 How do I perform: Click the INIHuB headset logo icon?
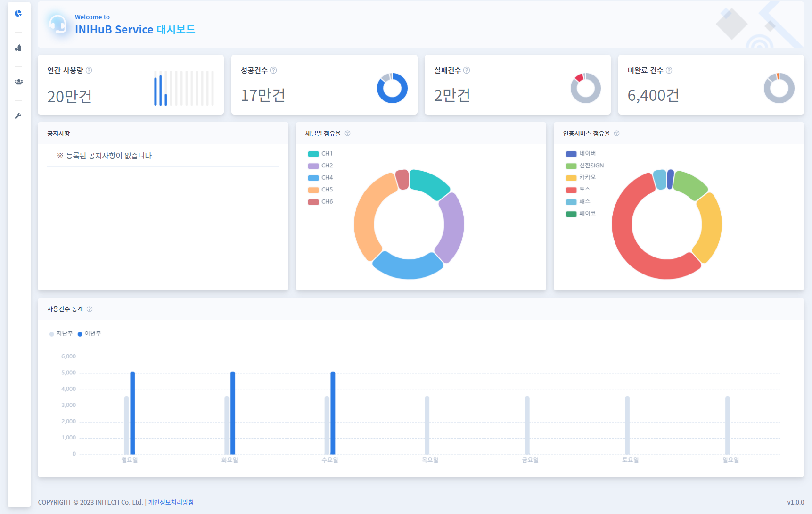tap(57, 24)
